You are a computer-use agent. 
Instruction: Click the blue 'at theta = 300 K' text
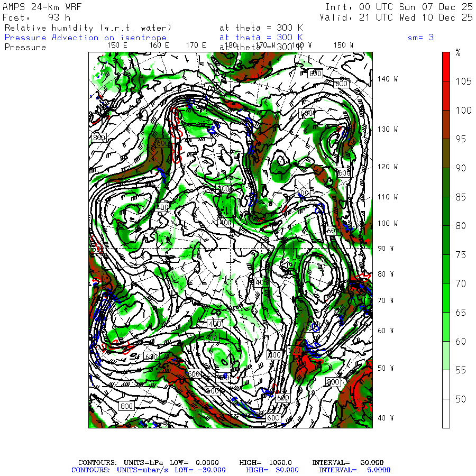coord(261,38)
